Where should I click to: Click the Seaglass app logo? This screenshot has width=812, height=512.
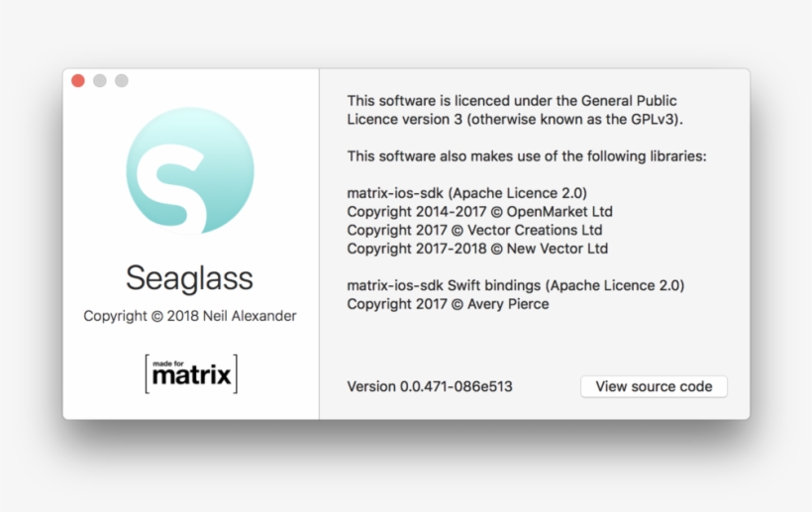click(x=190, y=171)
